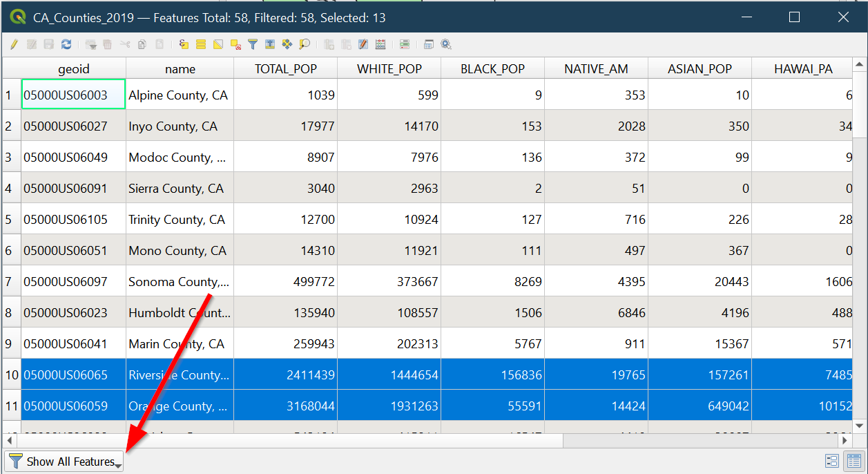Open the conditional formatting panel
Image resolution: width=868 pixels, height=474 pixels.
coord(405,44)
